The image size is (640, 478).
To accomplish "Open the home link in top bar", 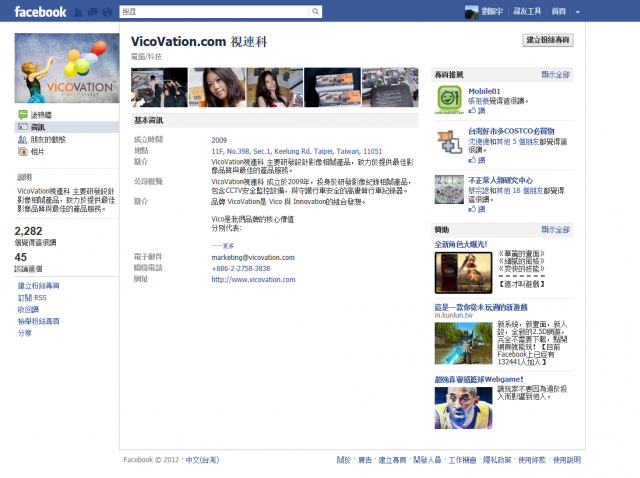I will (559, 11).
